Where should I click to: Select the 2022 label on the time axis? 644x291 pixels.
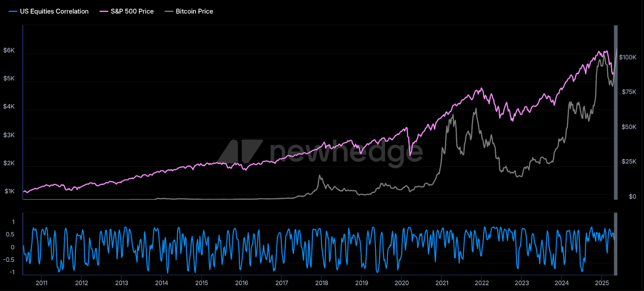point(482,283)
